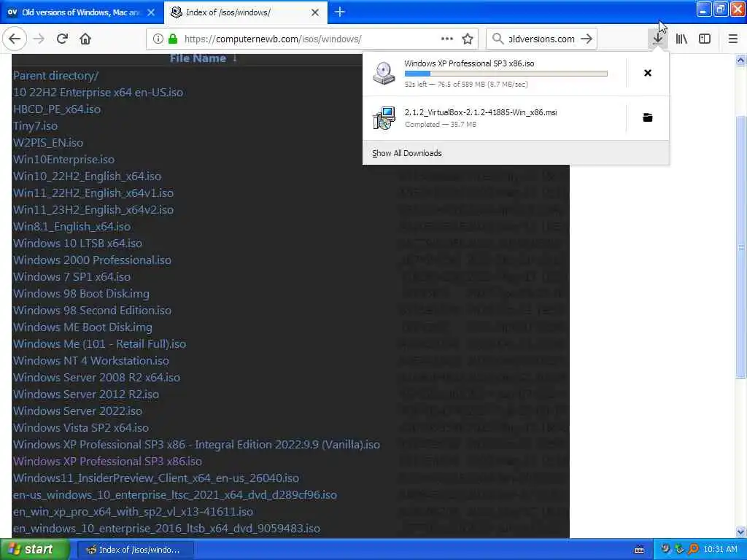Open the Library bookshelf icon
Screen dimensions: 747x560
coord(681,39)
